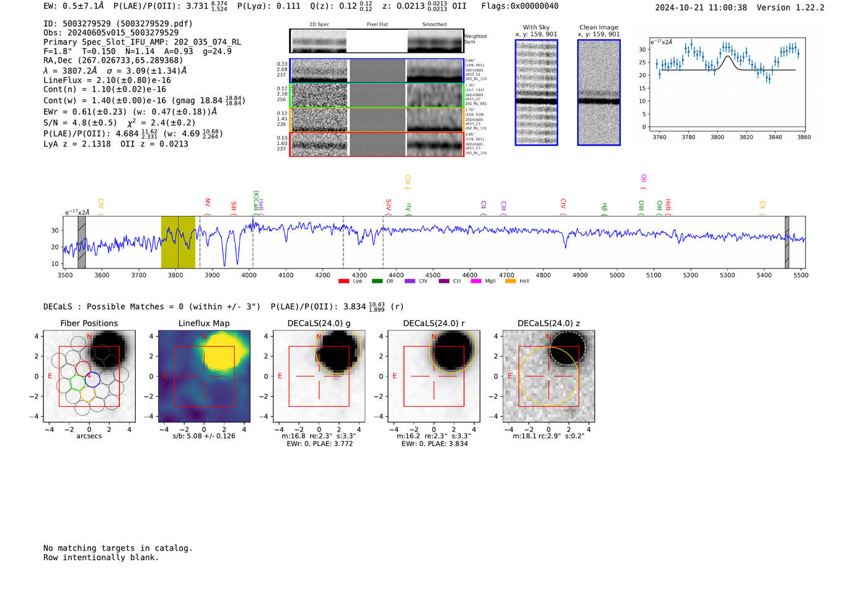
Task: Click the EWr: 0, PLAE: 3.834 caption
Action: pos(434,443)
